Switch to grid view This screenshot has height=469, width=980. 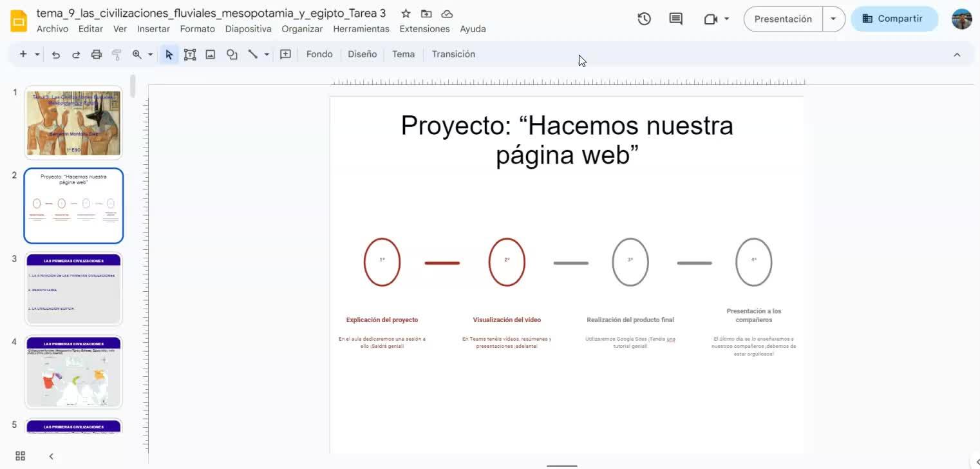coord(21,456)
